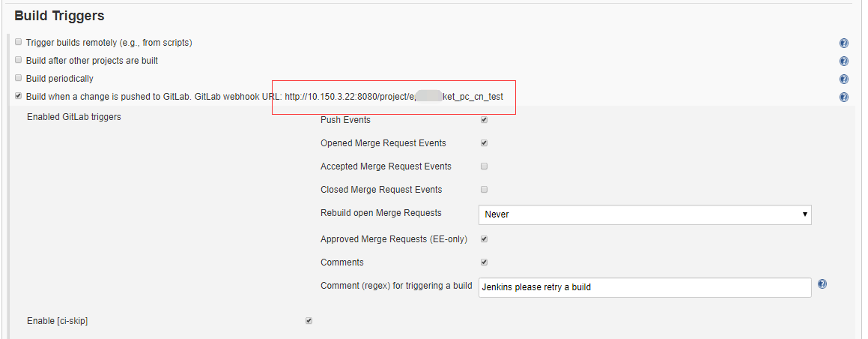This screenshot has width=868, height=339.
Task: Open help for GitLab push trigger option
Action: 844,97
